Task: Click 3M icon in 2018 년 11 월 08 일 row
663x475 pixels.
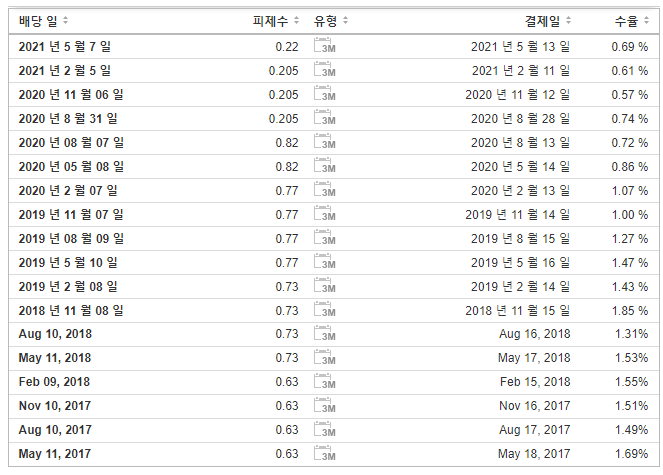Action: 325,311
